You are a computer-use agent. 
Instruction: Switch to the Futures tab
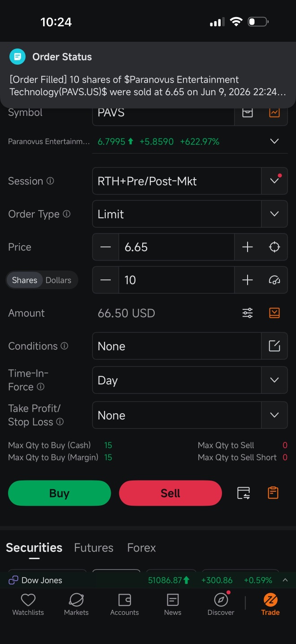coord(94,548)
